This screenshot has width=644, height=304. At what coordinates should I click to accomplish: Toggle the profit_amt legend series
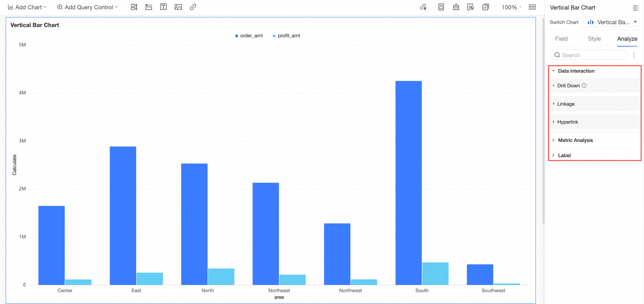pos(286,36)
